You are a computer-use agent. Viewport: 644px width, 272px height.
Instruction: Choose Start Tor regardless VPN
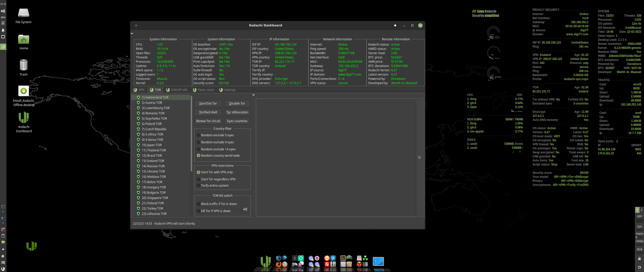click(x=216, y=179)
